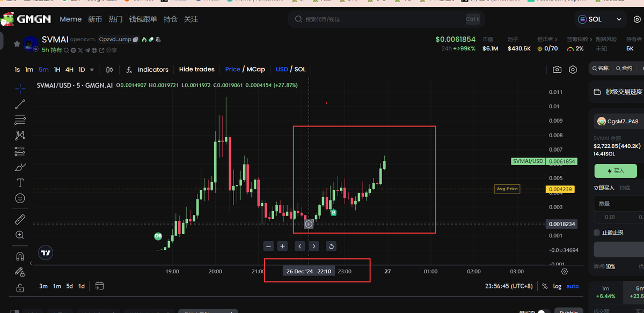Search the SVMAI token name icon
Screen dimensions: 644x313
[66, 50]
